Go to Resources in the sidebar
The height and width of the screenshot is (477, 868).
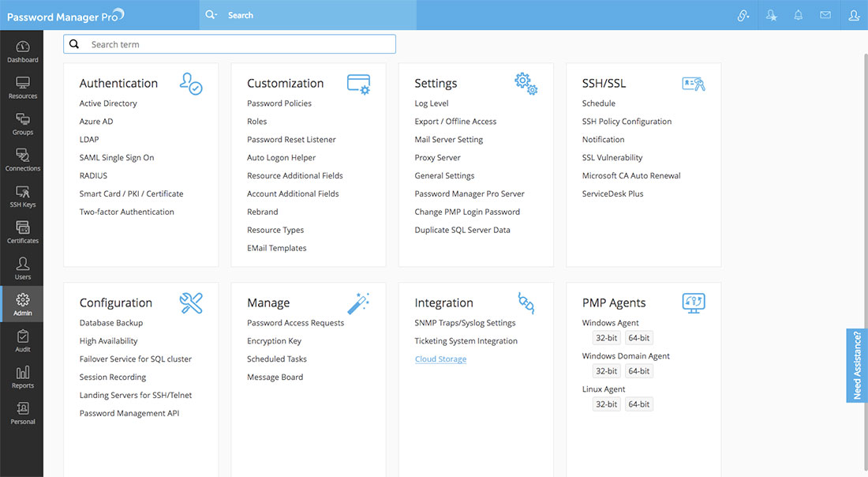[x=22, y=88]
